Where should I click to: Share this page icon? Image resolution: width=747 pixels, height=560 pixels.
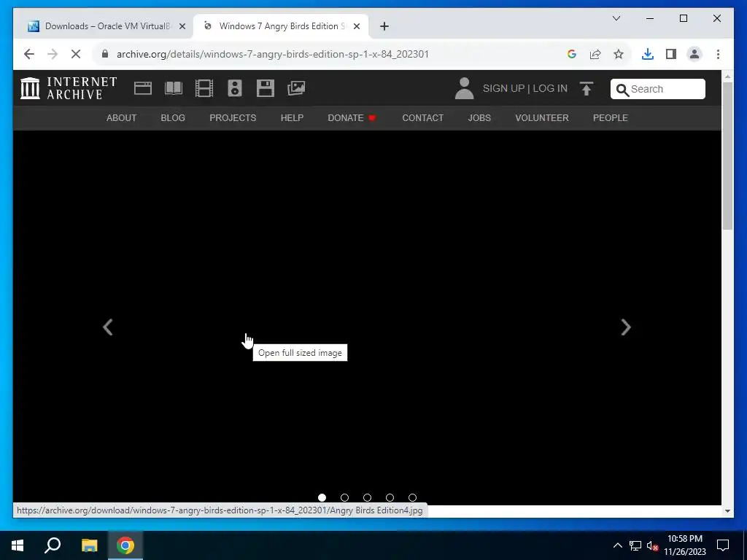[x=595, y=54]
